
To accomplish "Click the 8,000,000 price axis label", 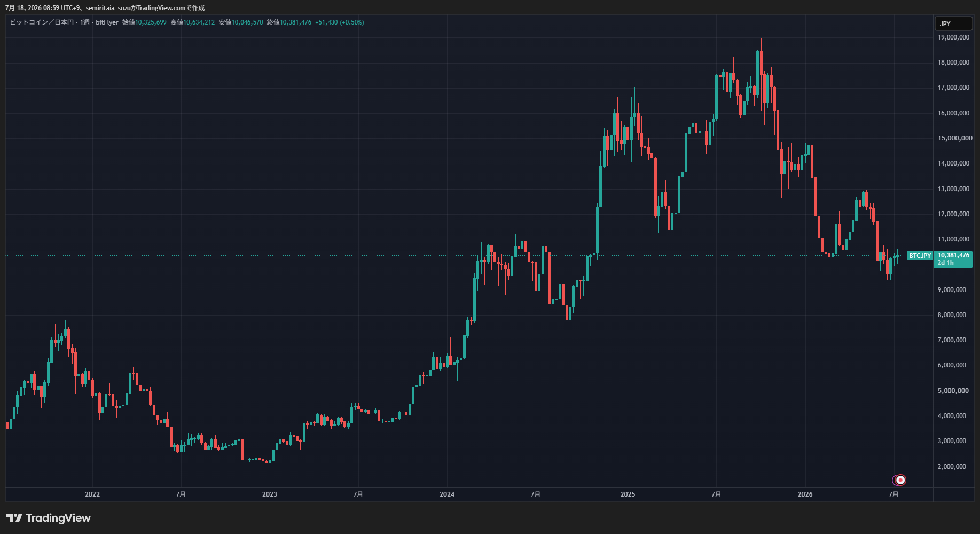I will coord(952,315).
